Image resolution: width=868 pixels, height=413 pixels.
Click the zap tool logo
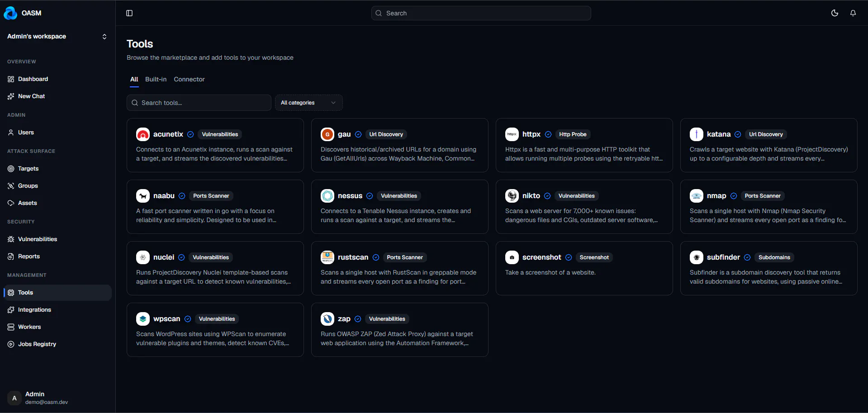pos(327,319)
